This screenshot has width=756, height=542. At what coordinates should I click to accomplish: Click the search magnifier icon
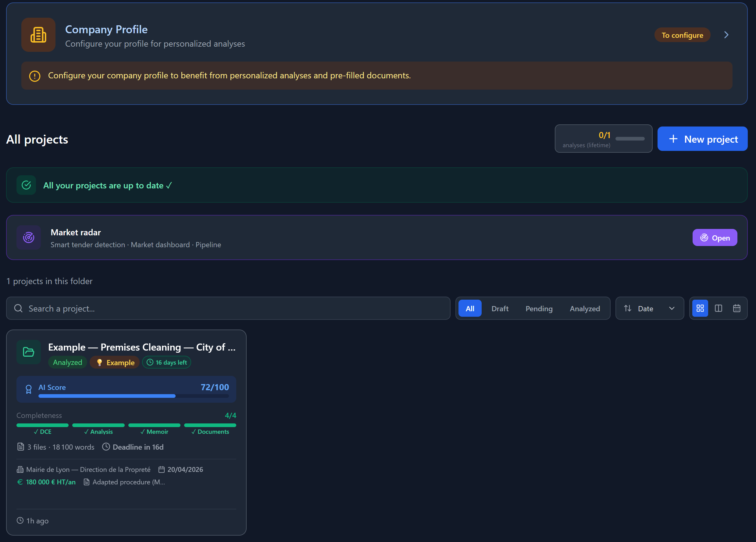pyautogui.click(x=18, y=308)
